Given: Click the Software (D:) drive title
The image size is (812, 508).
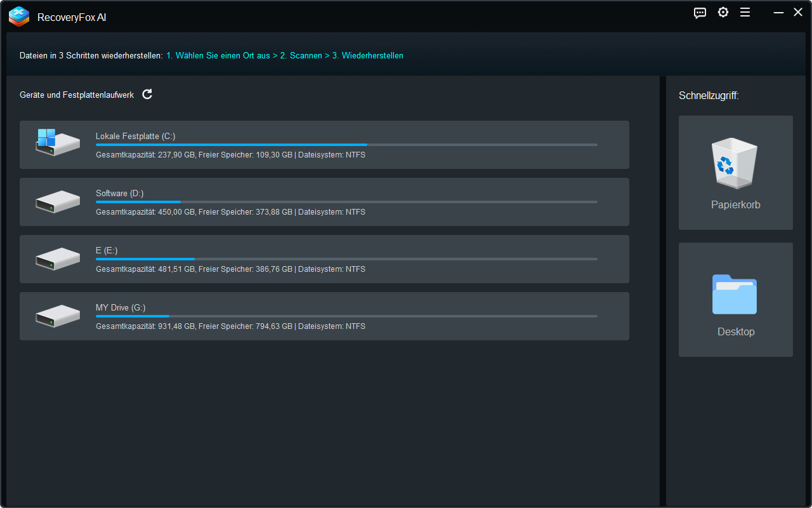Looking at the screenshot, I should [x=119, y=193].
